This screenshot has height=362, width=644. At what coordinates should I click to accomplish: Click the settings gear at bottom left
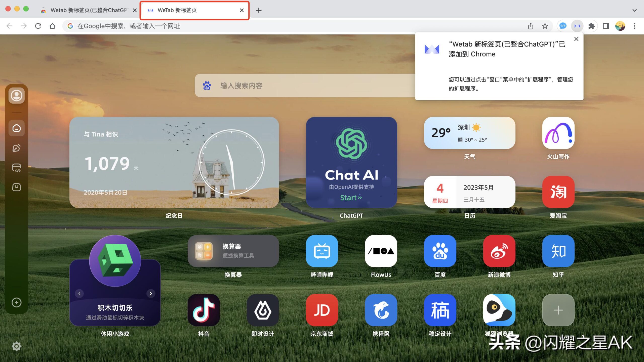[17, 346]
